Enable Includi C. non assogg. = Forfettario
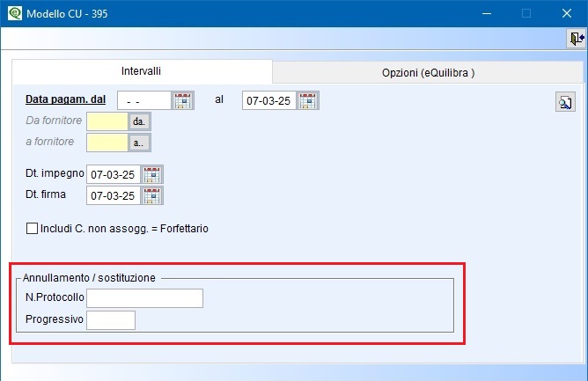This screenshot has width=588, height=381. coord(33,229)
